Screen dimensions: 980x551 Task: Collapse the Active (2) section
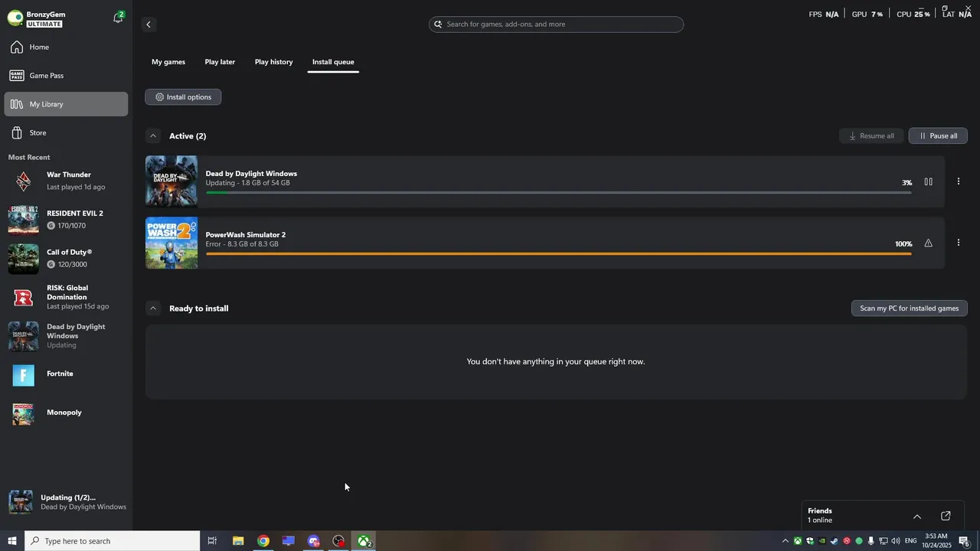[x=153, y=136]
